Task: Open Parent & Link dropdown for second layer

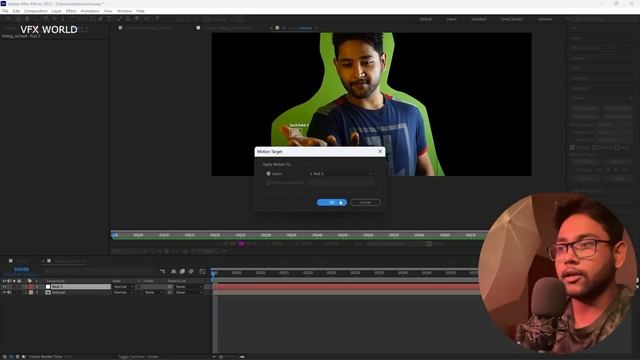Action: 189,292
